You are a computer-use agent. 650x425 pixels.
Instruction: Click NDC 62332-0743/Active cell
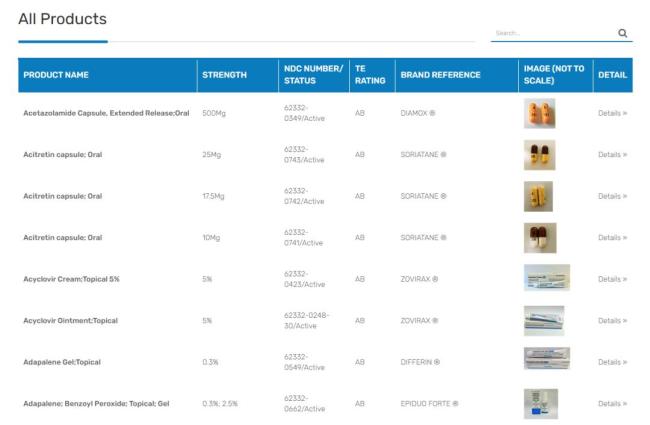click(304, 155)
